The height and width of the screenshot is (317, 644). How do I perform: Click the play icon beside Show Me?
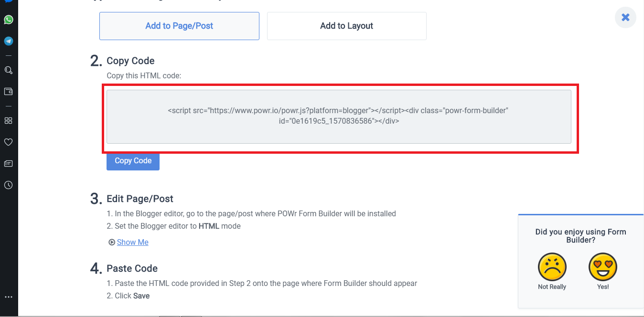(x=112, y=243)
